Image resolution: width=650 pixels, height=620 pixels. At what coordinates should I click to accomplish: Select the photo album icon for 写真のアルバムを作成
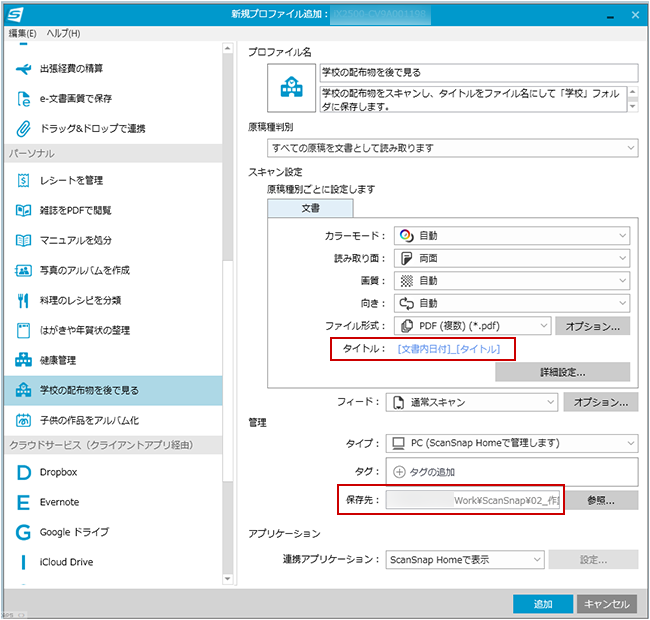tap(23, 270)
